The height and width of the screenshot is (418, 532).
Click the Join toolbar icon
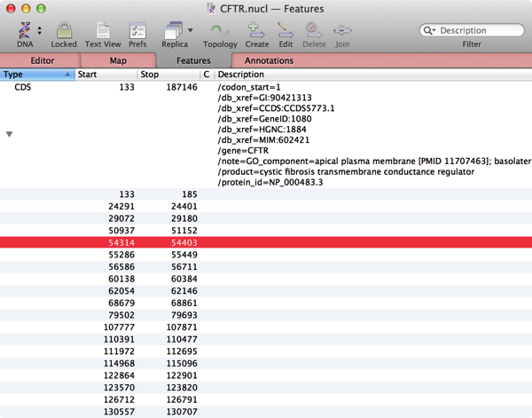tap(342, 30)
